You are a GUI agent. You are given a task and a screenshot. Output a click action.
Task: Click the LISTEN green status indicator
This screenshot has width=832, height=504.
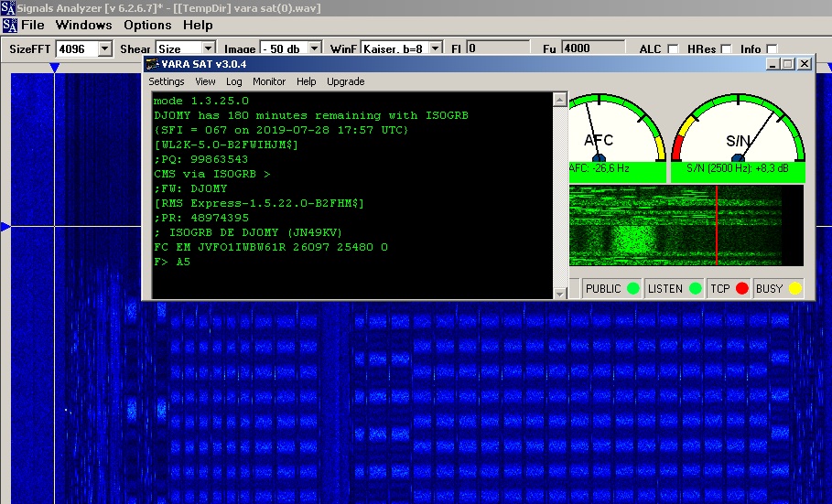coord(695,289)
